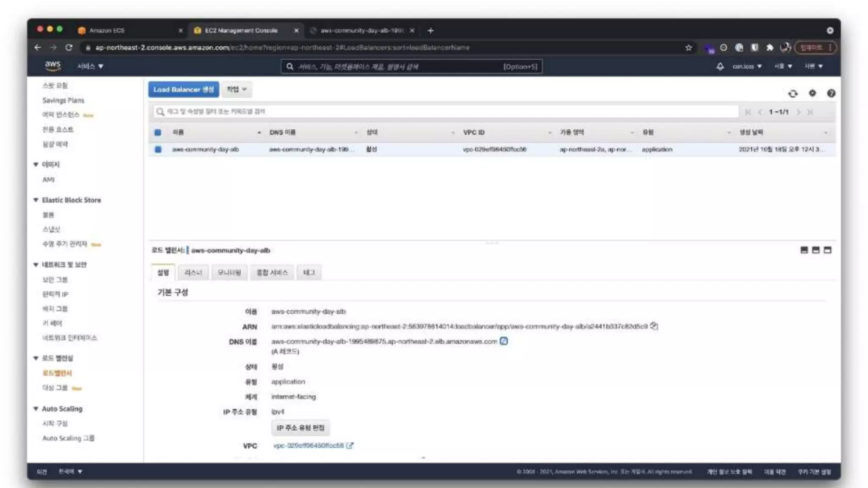Toggle the select-all checkbox in the table header

coord(158,133)
